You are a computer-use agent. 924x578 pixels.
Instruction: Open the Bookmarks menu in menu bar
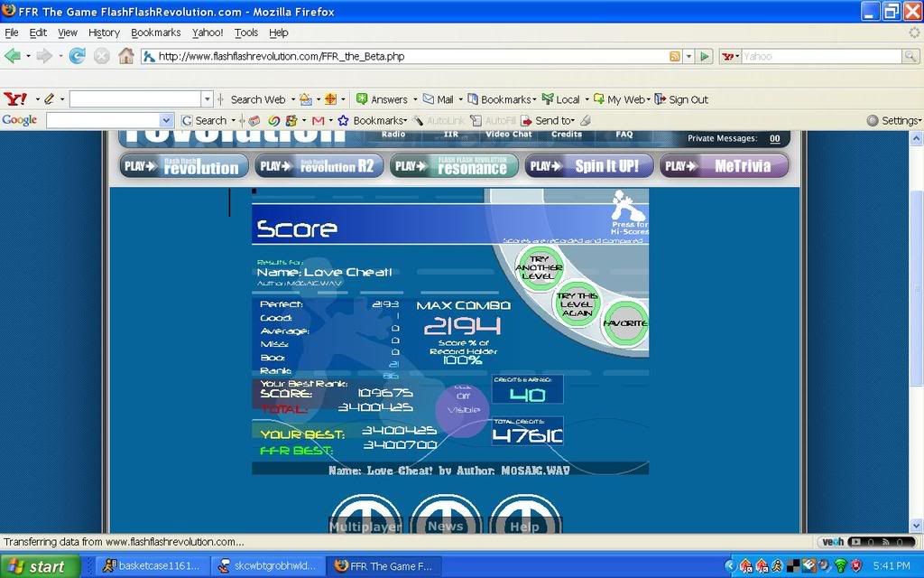155,33
